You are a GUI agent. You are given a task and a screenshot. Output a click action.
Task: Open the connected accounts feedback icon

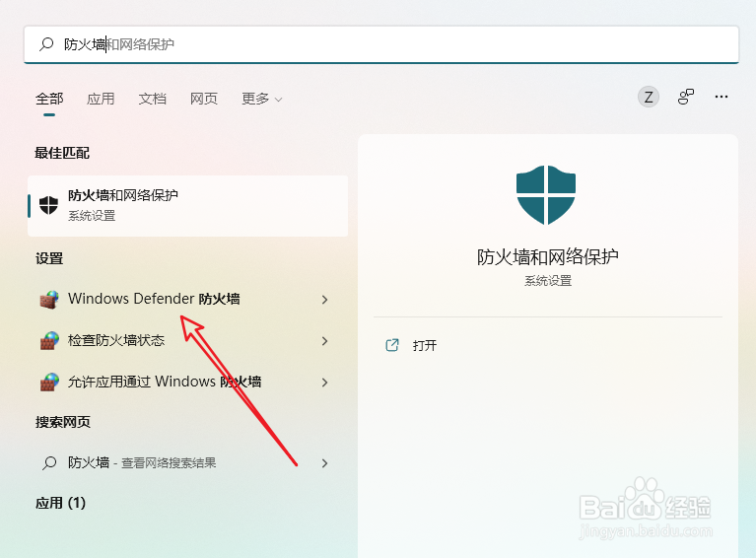[x=686, y=97]
